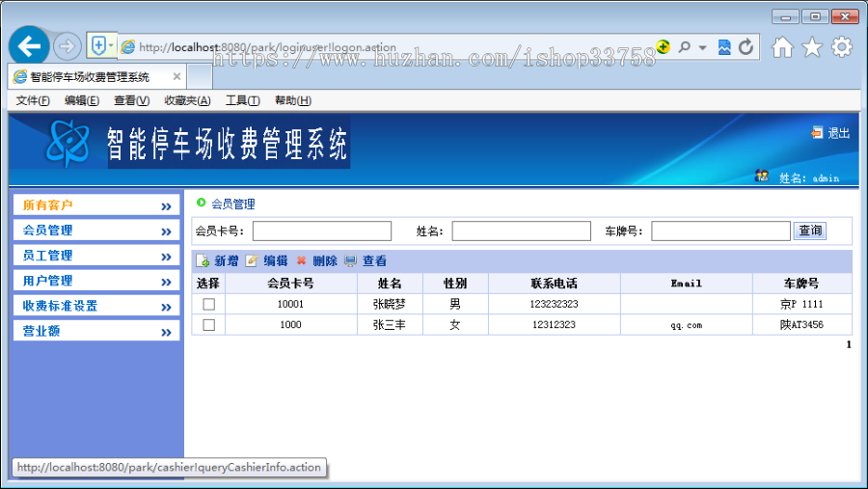This screenshot has width=868, height=489.
Task: Tick the checkbox for member card 10001
Action: [x=208, y=304]
